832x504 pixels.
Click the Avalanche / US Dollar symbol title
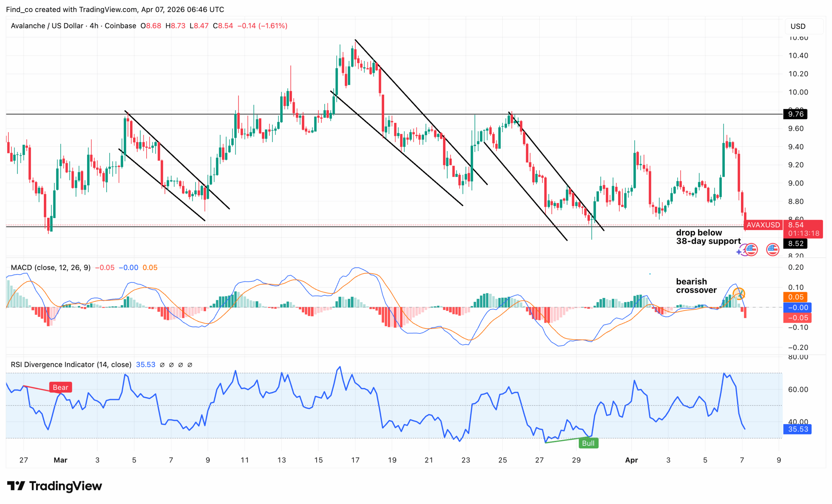pos(47,26)
